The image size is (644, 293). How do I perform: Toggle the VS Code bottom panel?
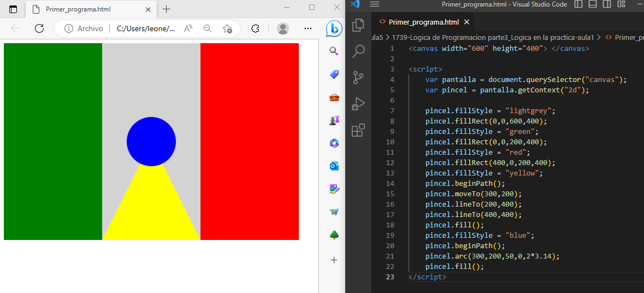pos(592,4)
